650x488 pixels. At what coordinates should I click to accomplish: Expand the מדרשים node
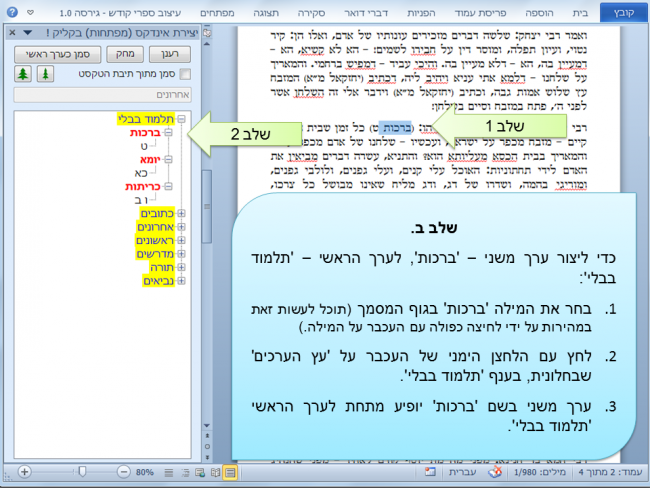point(182,254)
